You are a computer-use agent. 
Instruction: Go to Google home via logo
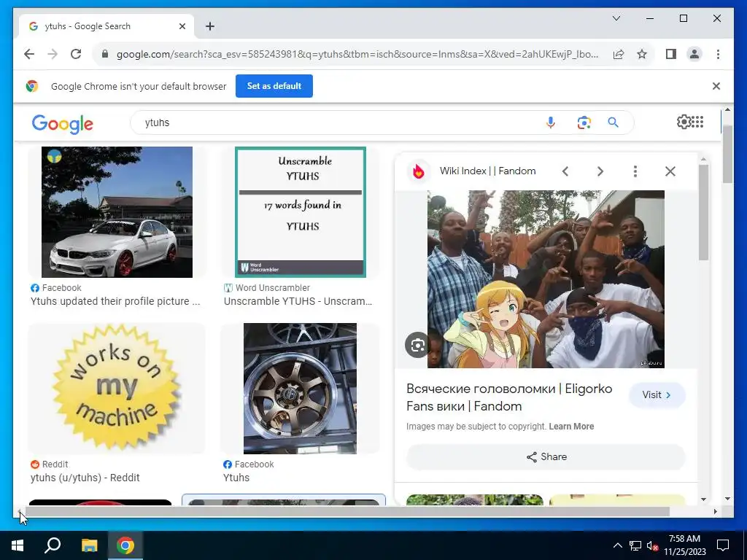coord(63,123)
